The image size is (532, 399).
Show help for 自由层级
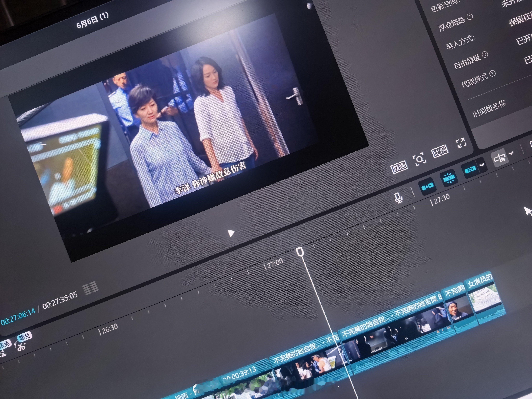pyautogui.click(x=485, y=54)
